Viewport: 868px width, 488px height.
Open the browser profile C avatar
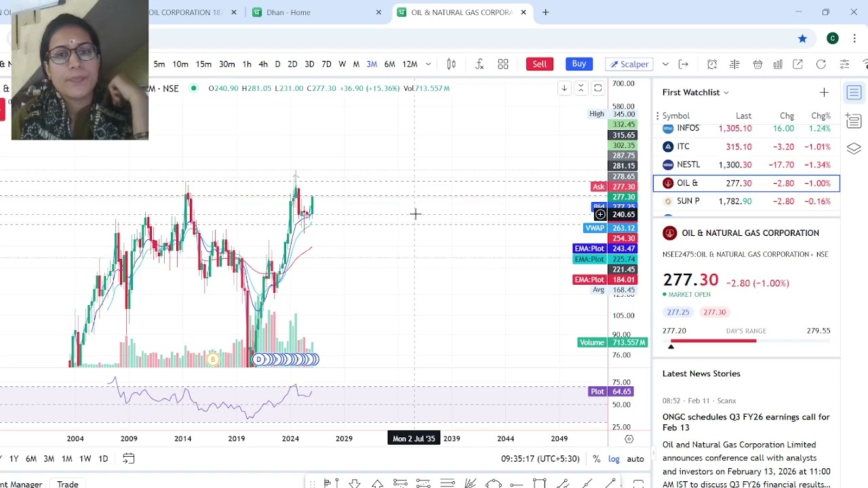(833, 39)
